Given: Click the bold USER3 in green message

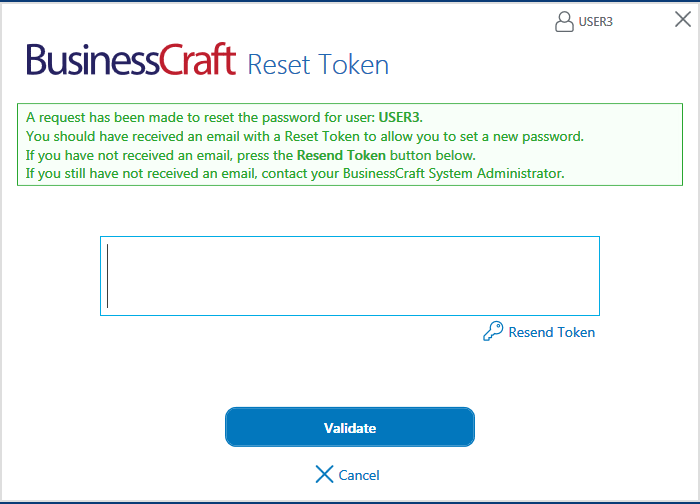Looking at the screenshot, I should click(x=400, y=117).
